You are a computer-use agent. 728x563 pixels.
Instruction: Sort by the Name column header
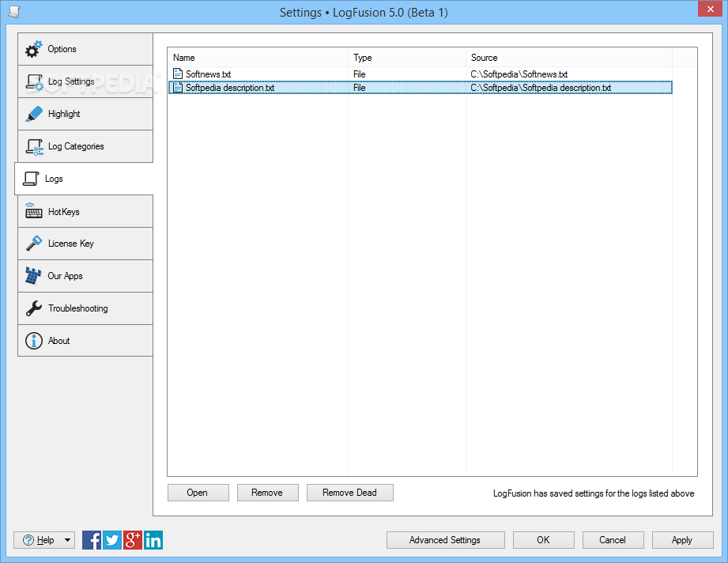click(258, 58)
